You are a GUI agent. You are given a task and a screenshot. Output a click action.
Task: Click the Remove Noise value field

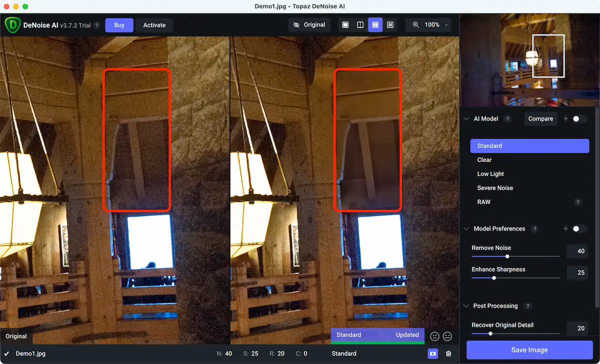point(577,251)
